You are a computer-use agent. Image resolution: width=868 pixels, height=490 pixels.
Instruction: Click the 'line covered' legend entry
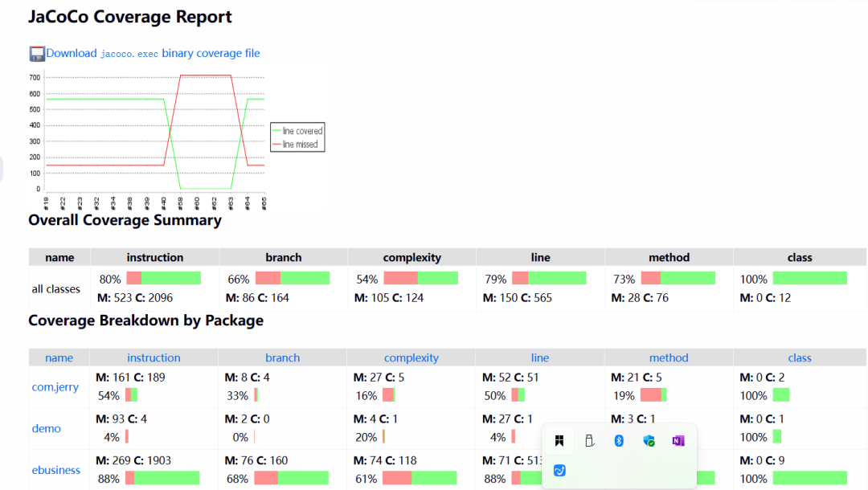coord(297,131)
